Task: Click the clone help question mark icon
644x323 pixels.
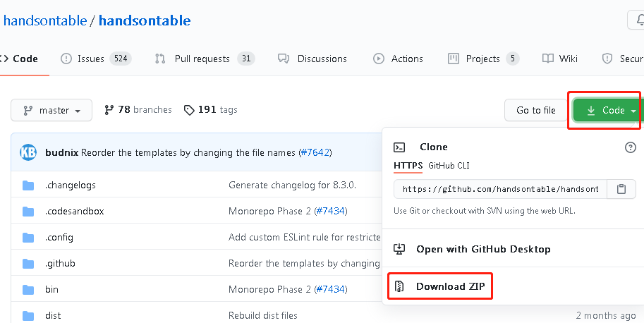Action: coord(630,147)
